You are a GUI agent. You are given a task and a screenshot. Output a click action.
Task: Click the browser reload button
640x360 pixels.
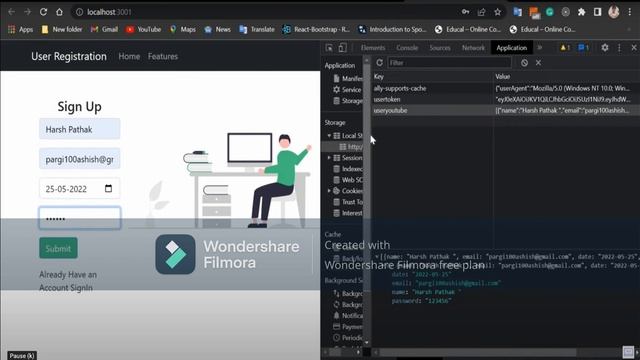click(43, 12)
